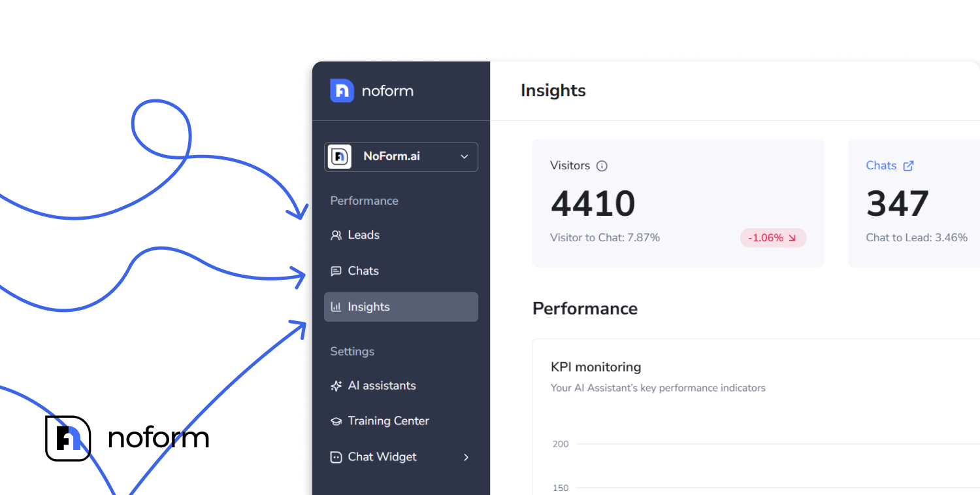980x495 pixels.
Task: Expand the Chat Widget submenu chevron
Action: click(466, 458)
